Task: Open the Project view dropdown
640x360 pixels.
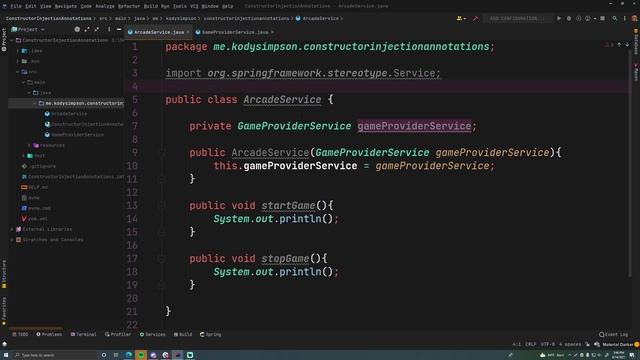Action: [x=28, y=29]
